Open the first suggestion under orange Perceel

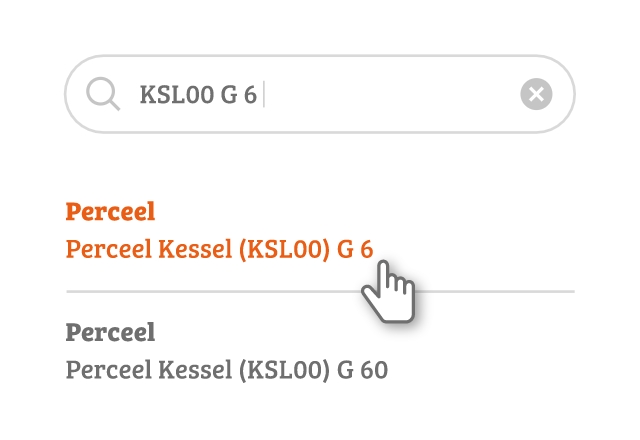coord(219,249)
